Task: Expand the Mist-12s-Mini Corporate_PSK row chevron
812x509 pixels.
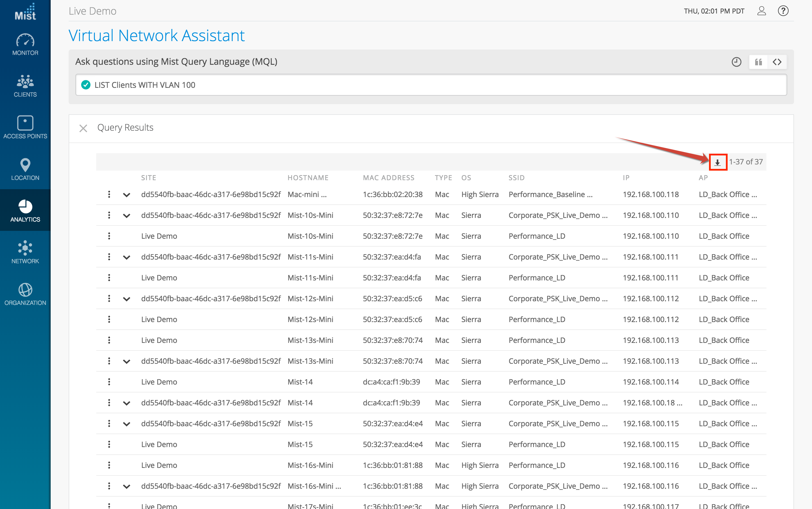Action: [127, 299]
